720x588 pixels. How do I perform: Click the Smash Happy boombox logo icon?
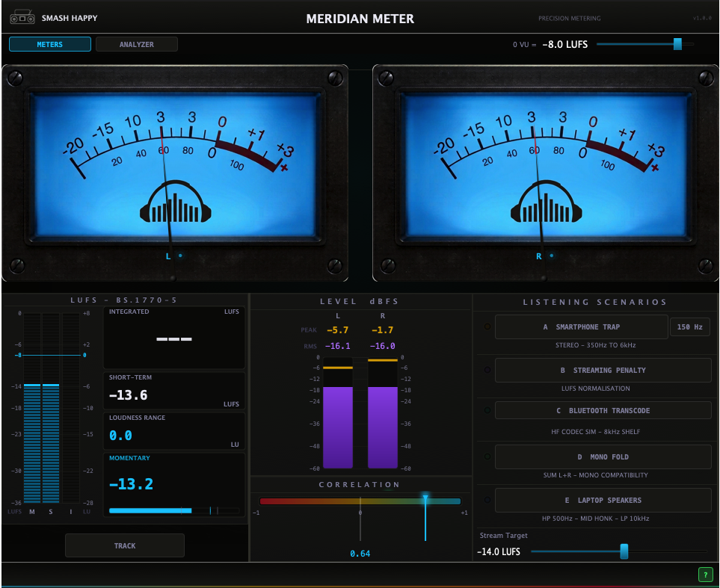22,17
